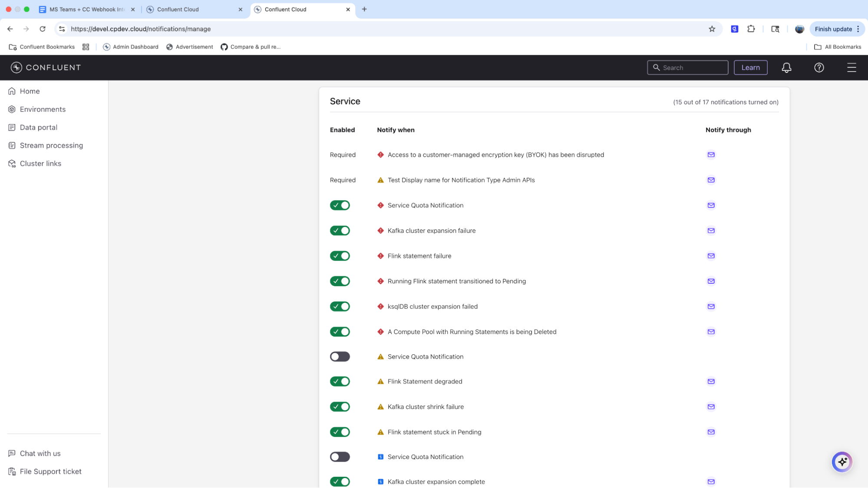This screenshot has height=488, width=868.
Task: Enable the warning Service Quota Notification toggle
Action: pos(340,357)
